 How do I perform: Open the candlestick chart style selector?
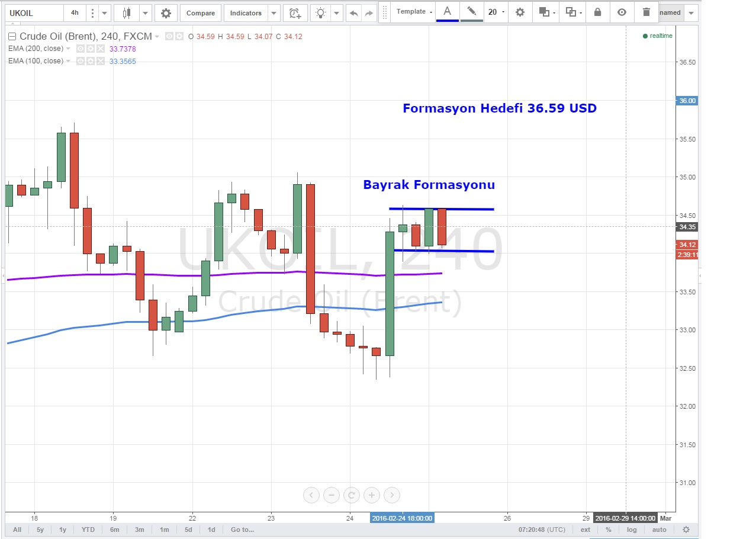click(126, 13)
